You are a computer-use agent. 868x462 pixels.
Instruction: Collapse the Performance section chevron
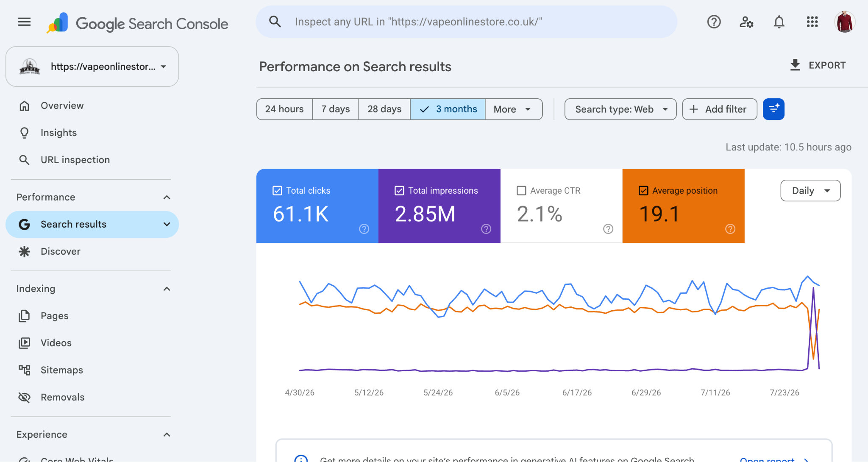tap(167, 197)
